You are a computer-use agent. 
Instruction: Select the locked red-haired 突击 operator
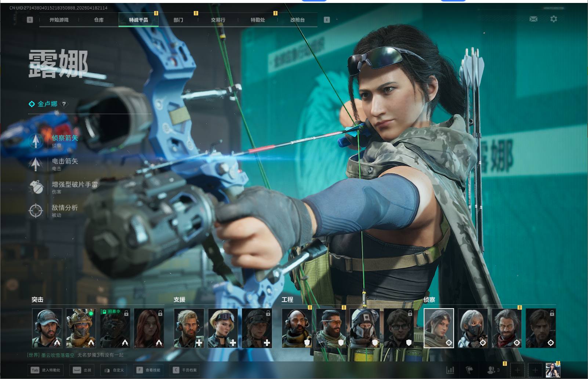coord(149,328)
